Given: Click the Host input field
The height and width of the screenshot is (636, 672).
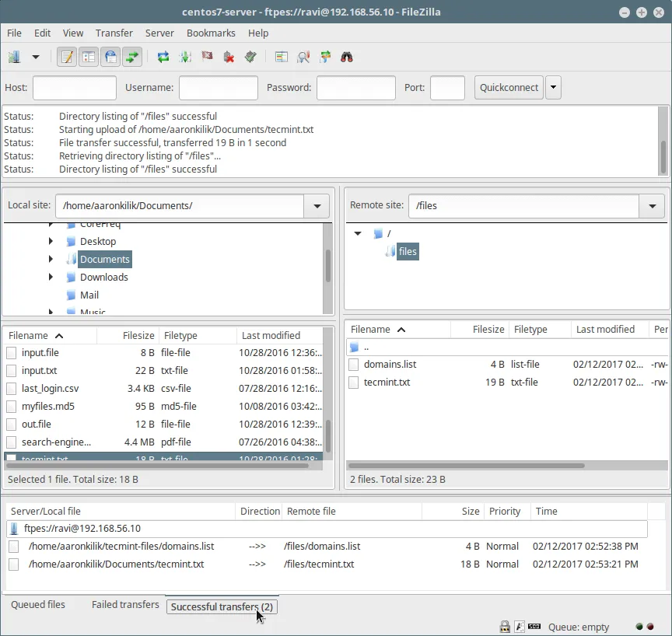Looking at the screenshot, I should tap(75, 88).
